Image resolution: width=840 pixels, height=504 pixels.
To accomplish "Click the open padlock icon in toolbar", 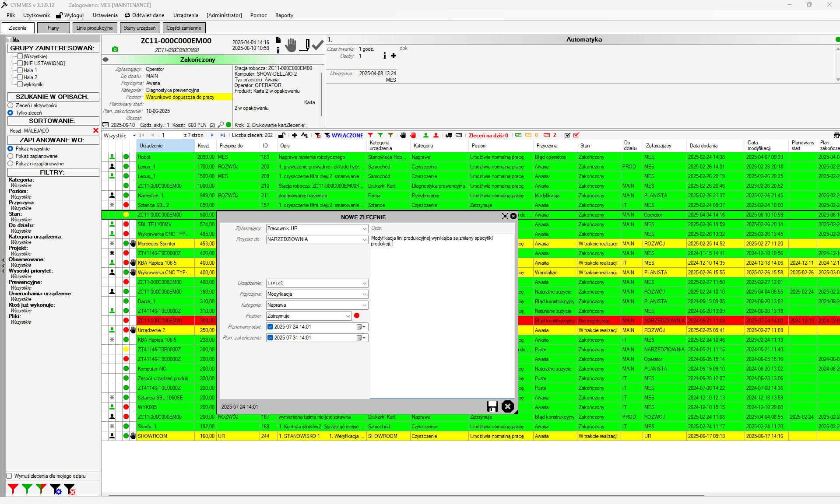I will [x=282, y=135].
